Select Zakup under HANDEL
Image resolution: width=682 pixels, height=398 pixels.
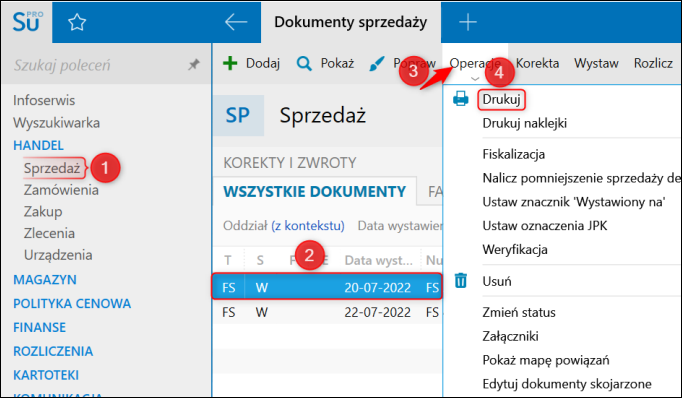[43, 211]
